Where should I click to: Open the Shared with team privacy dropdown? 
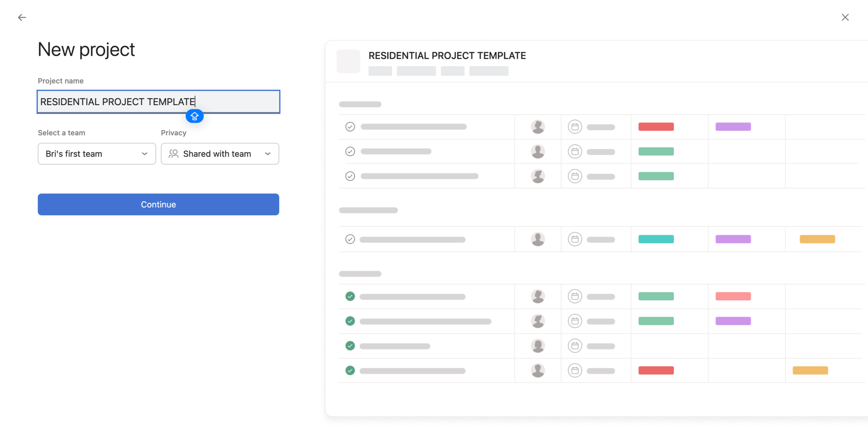[x=220, y=154]
